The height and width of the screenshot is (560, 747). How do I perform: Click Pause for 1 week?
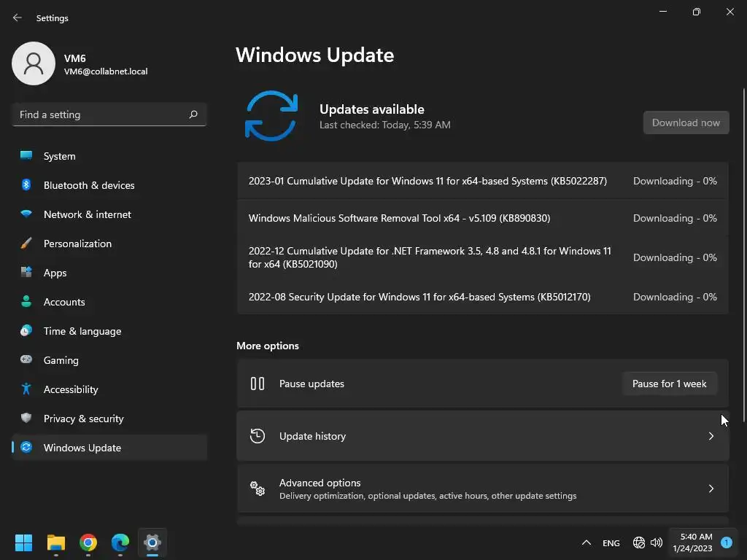(670, 384)
